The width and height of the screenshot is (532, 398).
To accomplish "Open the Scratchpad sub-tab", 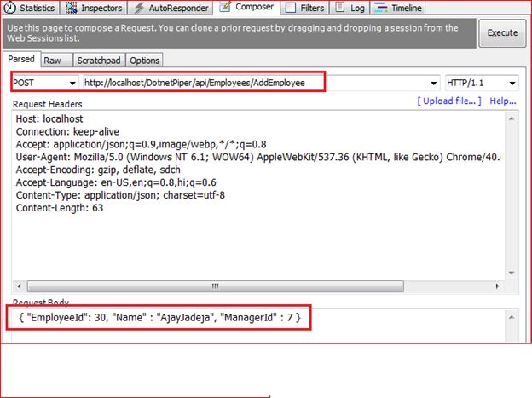I will pos(99,61).
